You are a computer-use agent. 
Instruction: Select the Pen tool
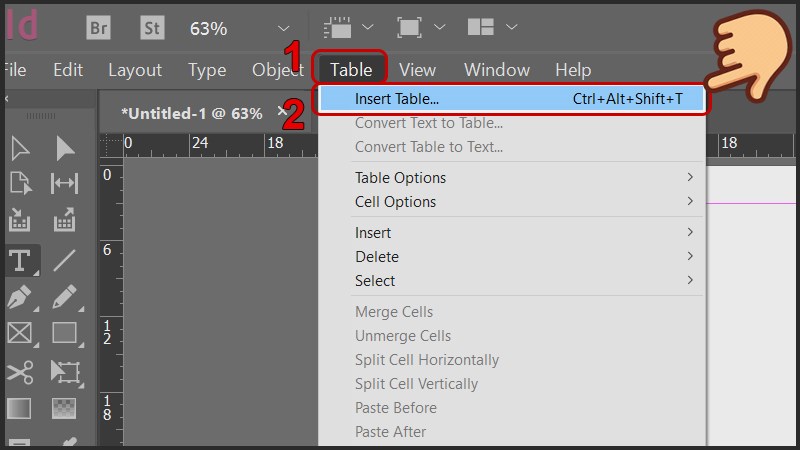(20, 297)
